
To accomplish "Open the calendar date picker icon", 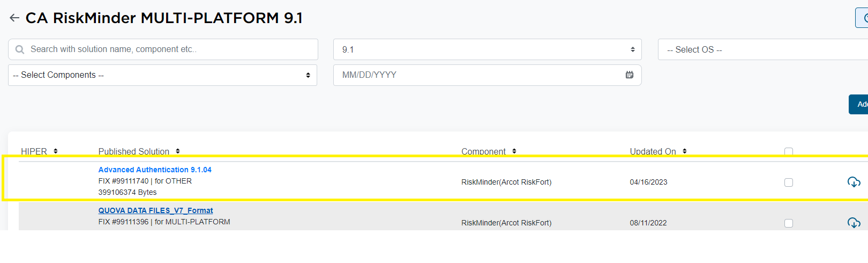I will coord(630,75).
